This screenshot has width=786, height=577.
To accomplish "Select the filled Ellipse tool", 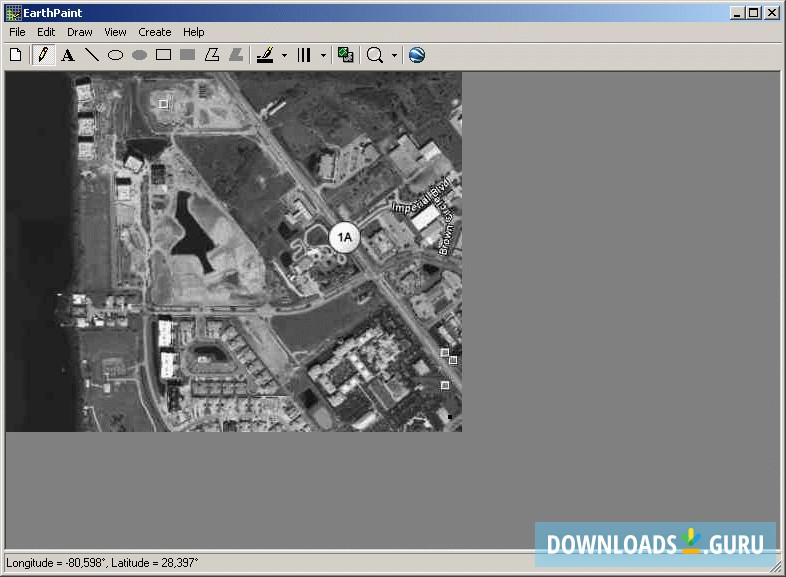I will tap(139, 55).
